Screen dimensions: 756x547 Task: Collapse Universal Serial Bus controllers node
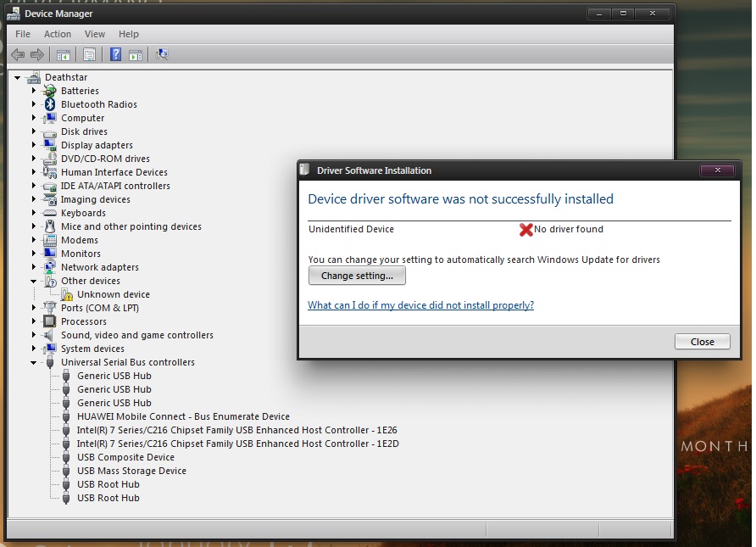click(33, 363)
